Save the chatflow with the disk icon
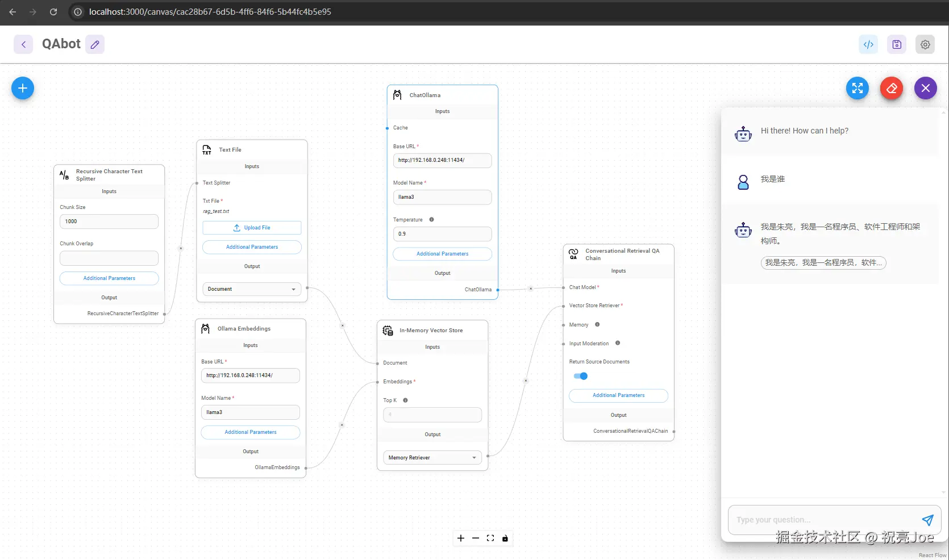Viewport: 949px width, 560px height. [x=897, y=44]
